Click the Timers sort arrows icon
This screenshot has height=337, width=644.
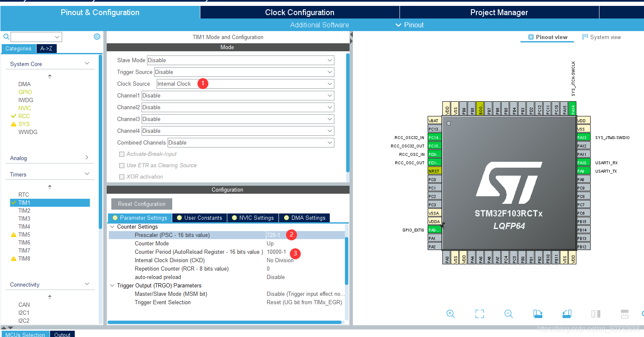pyautogui.click(x=50, y=187)
